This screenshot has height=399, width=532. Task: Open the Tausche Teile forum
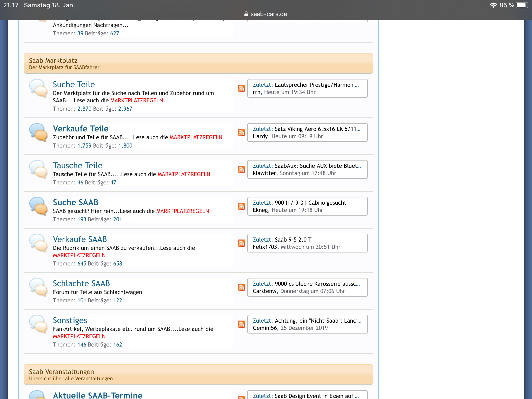78,165
